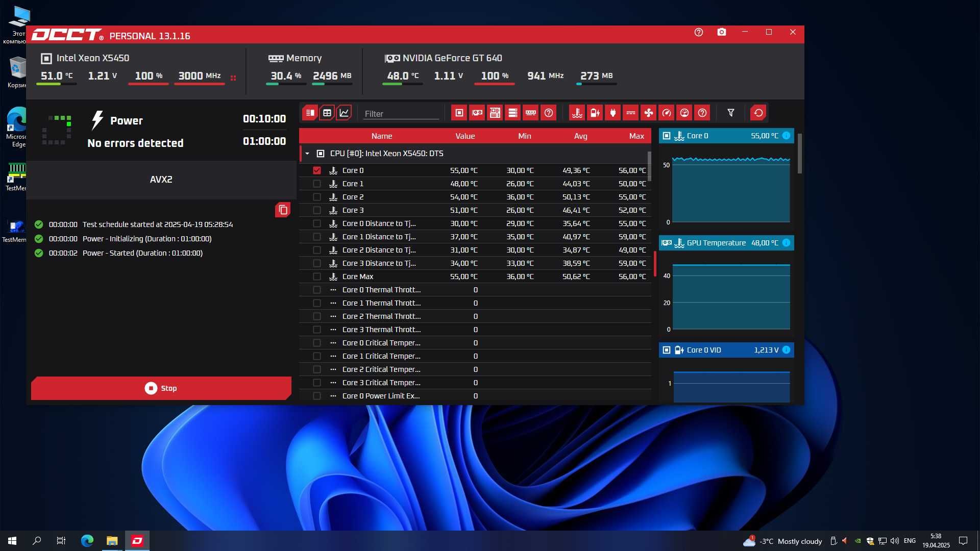Toggle the unknown hardware filter question icon
The height and width of the screenshot is (551, 980).
point(549,113)
